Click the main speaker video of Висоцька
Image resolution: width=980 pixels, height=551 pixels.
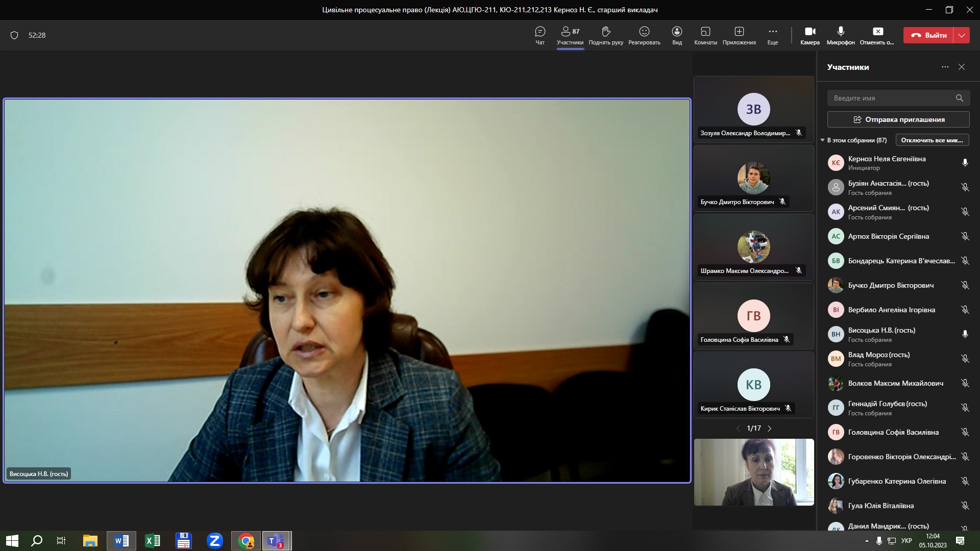coord(347,290)
